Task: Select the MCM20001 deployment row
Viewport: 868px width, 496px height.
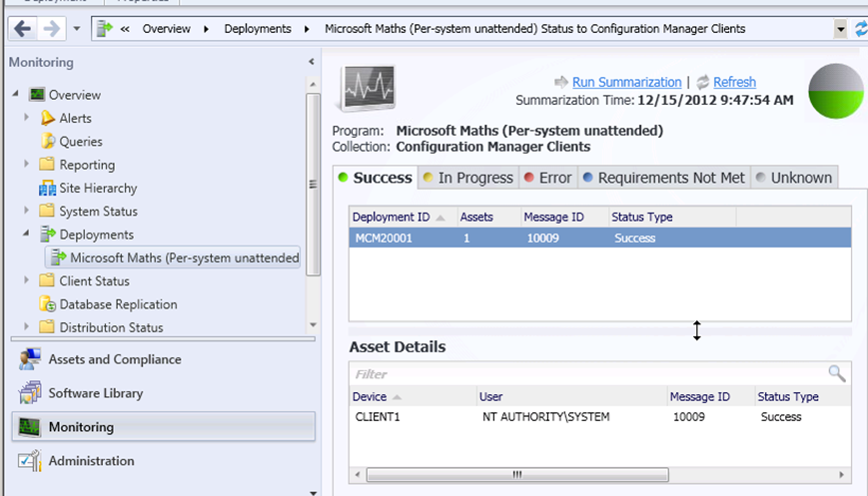Action: [x=600, y=238]
